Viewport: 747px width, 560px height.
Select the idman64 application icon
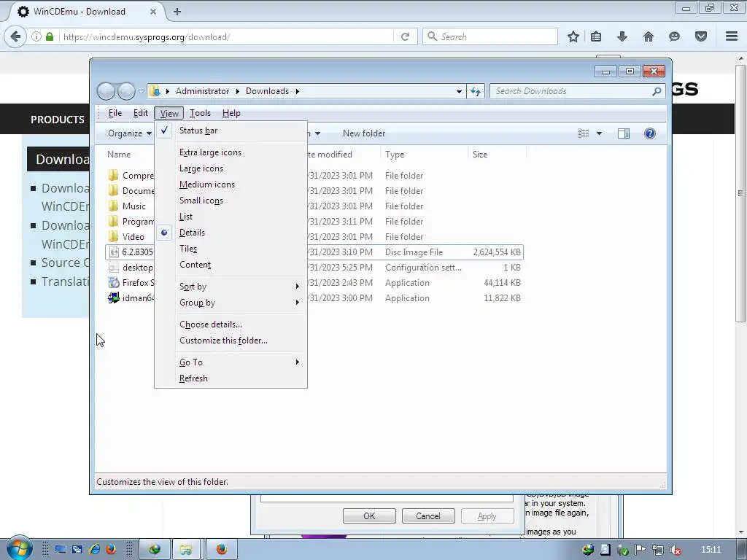(x=113, y=298)
